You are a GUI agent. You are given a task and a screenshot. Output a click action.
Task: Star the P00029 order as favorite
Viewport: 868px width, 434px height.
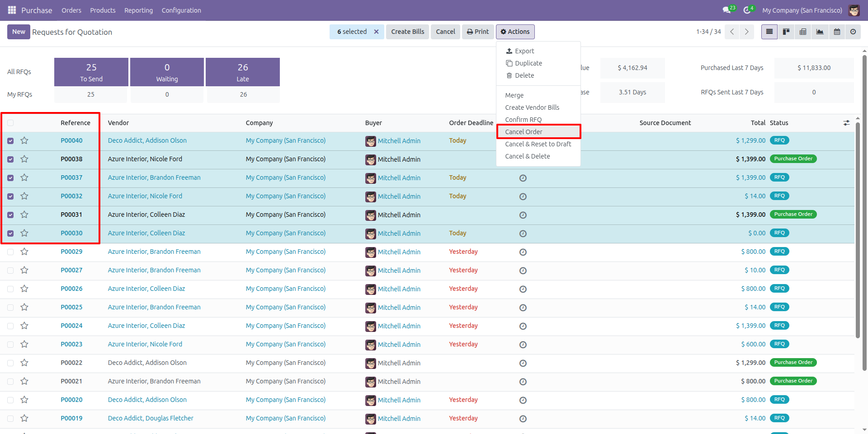point(24,252)
